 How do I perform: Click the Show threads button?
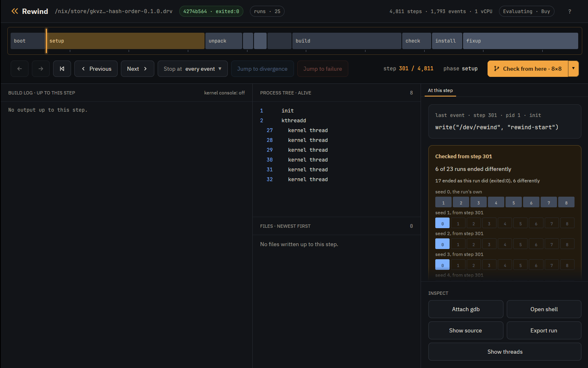coord(505,352)
